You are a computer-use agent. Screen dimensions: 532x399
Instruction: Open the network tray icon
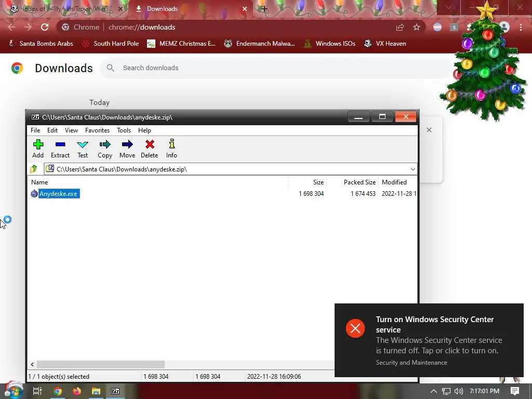(446, 391)
